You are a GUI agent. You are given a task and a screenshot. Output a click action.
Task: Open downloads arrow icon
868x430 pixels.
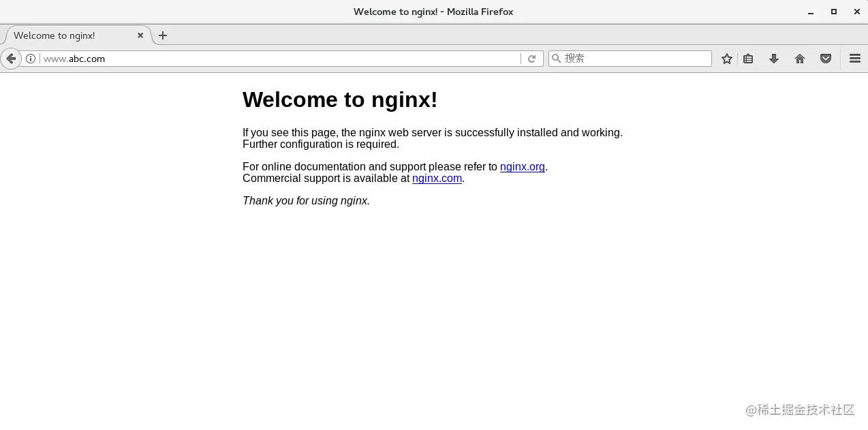pyautogui.click(x=774, y=59)
